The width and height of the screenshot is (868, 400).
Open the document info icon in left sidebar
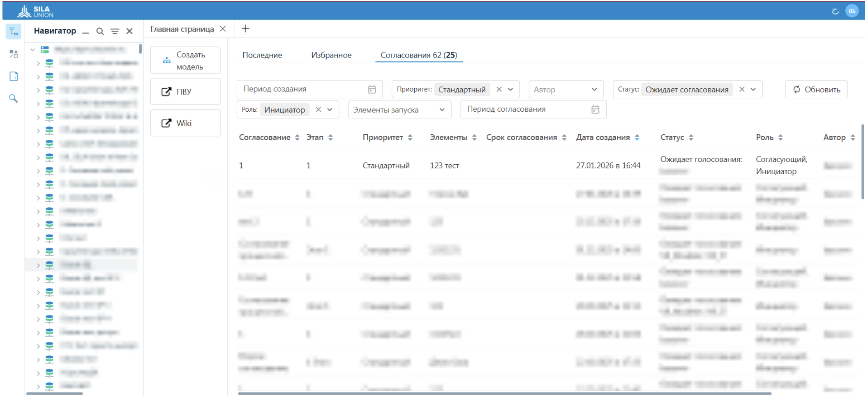tap(14, 76)
